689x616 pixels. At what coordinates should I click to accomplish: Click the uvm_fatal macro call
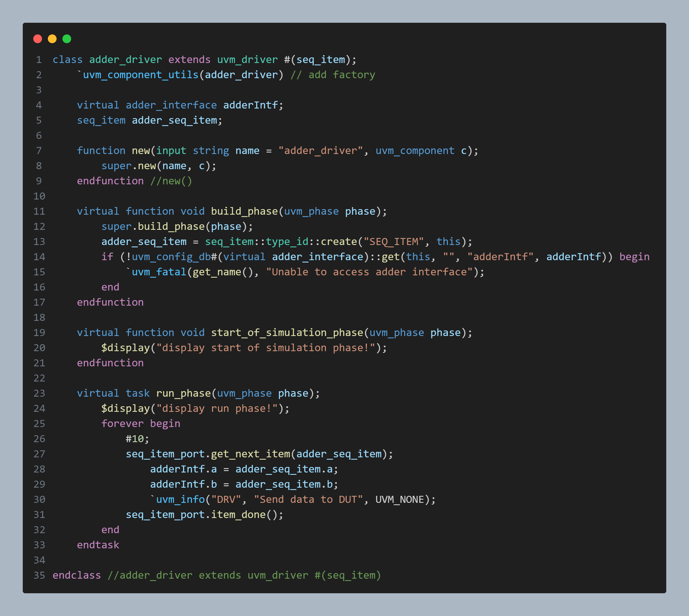[158, 272]
